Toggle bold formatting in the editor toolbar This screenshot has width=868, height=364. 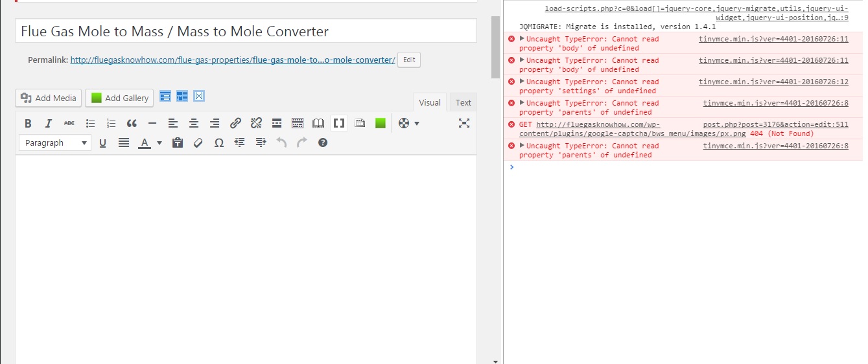coord(28,123)
